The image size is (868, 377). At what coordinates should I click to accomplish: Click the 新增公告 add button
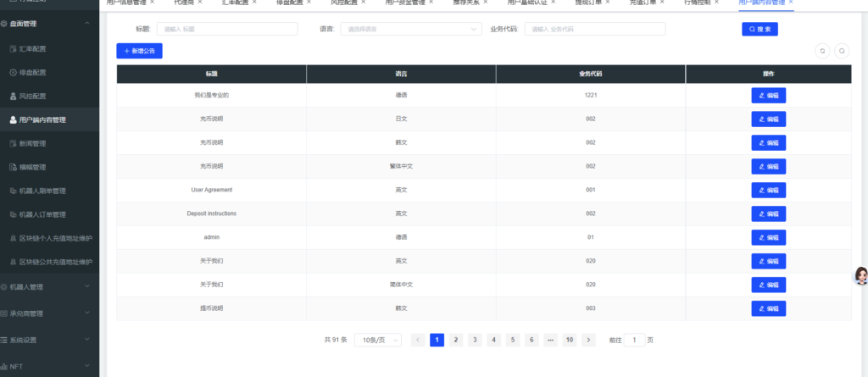pyautogui.click(x=139, y=51)
